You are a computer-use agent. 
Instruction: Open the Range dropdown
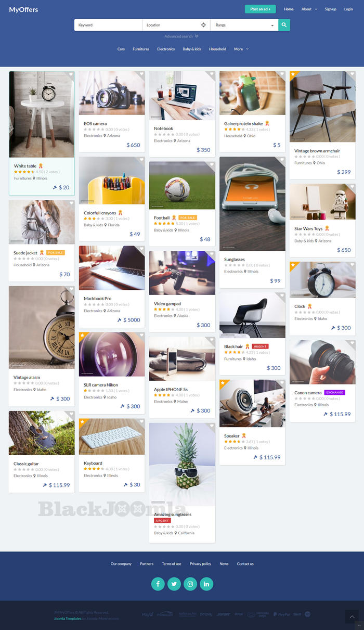click(x=244, y=25)
